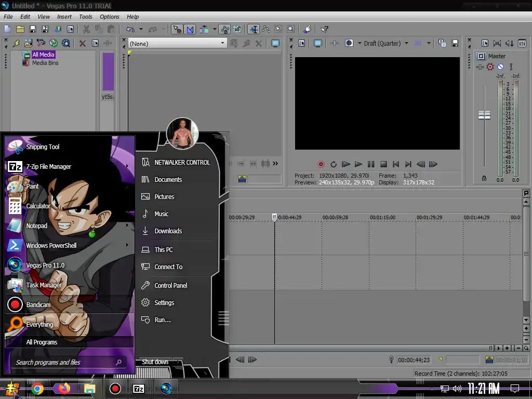Stop playback in the video preview transport
The width and height of the screenshot is (532, 399).
tap(383, 164)
